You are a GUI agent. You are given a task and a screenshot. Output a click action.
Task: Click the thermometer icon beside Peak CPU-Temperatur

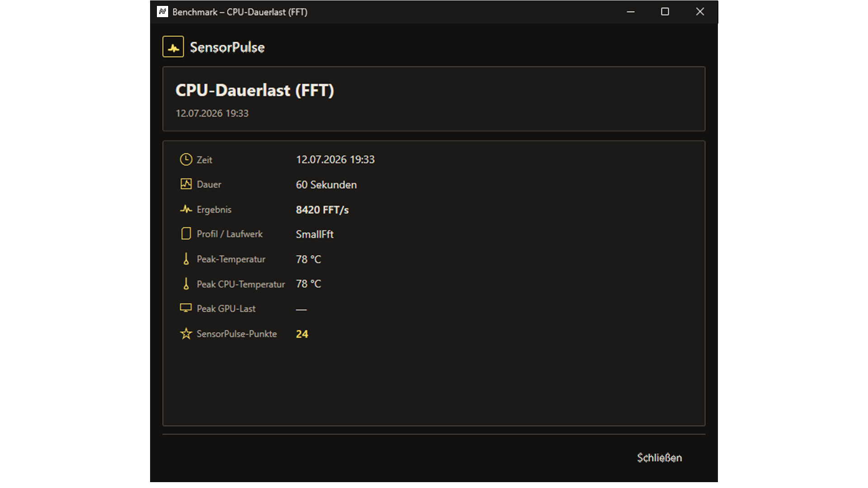[x=186, y=284]
